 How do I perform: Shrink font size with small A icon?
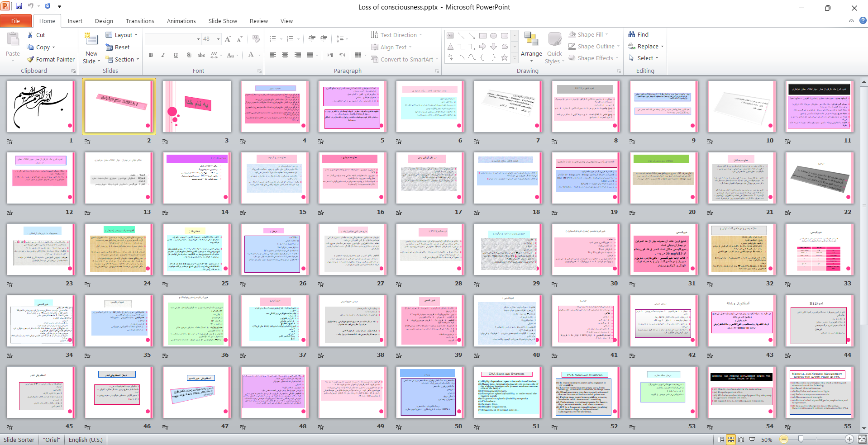click(240, 39)
